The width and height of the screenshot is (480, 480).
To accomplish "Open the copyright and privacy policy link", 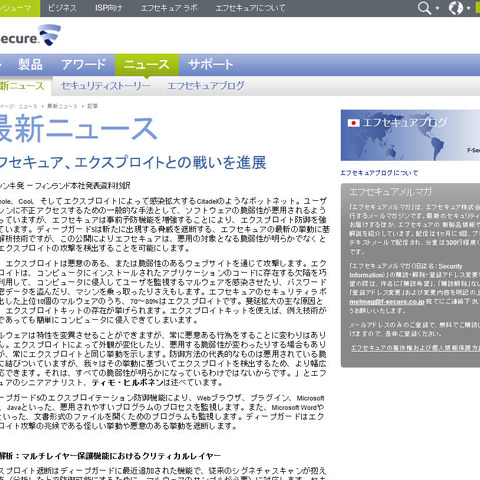I will click(x=415, y=348).
